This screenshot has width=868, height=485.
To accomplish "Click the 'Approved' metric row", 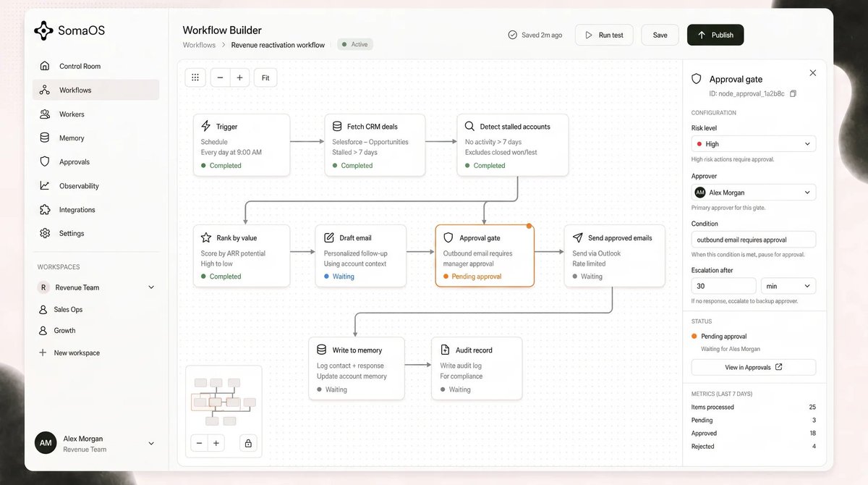I will click(754, 434).
